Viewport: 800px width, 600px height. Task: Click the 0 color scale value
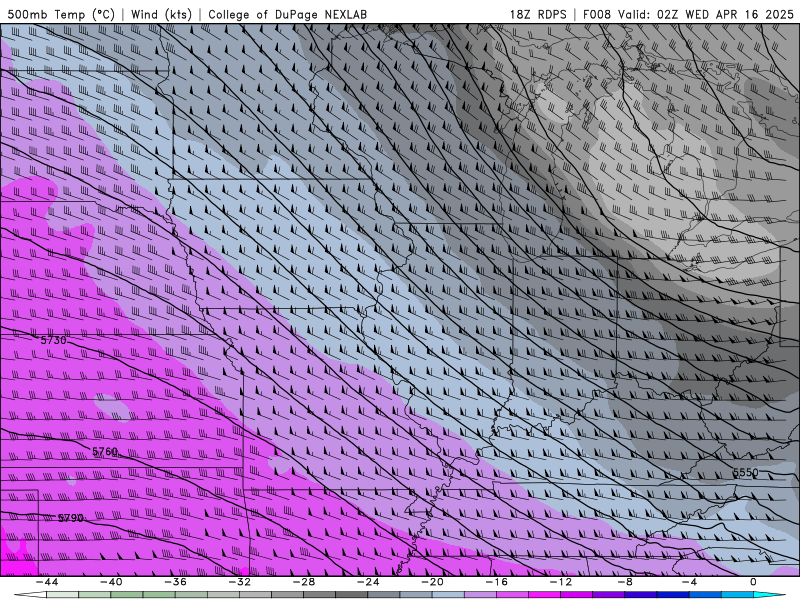click(754, 582)
